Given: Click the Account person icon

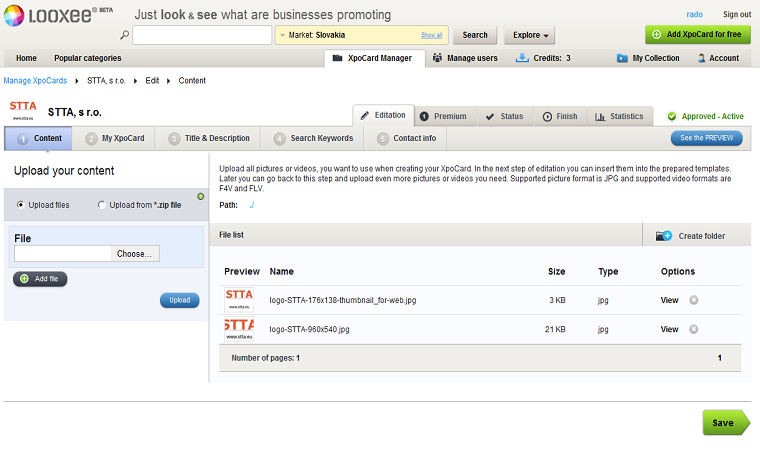Looking at the screenshot, I should pos(701,58).
